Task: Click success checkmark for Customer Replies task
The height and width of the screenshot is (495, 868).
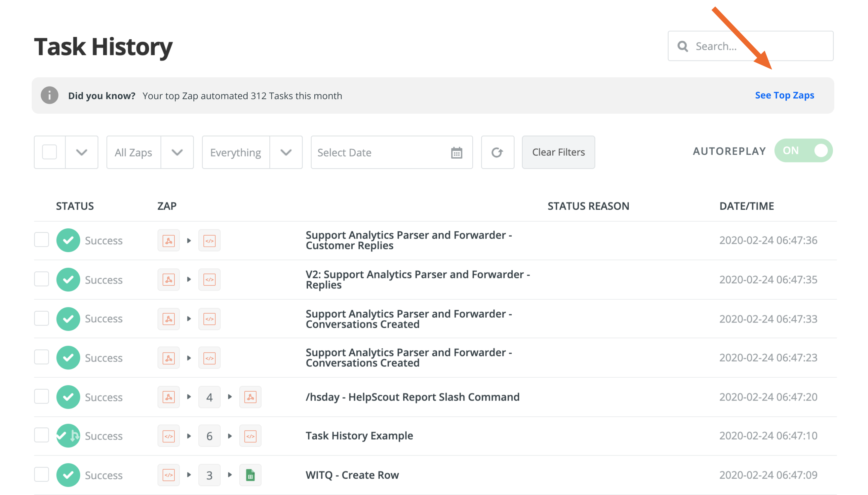Action: tap(68, 240)
